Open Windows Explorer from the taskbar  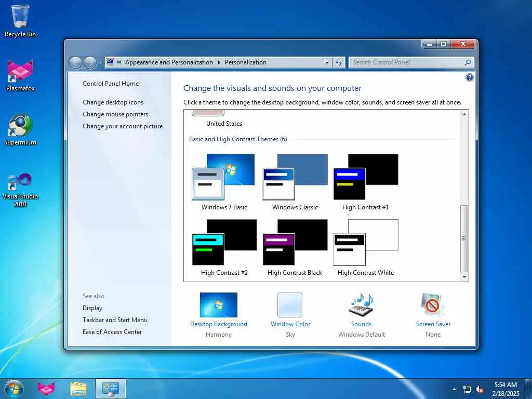coord(78,389)
